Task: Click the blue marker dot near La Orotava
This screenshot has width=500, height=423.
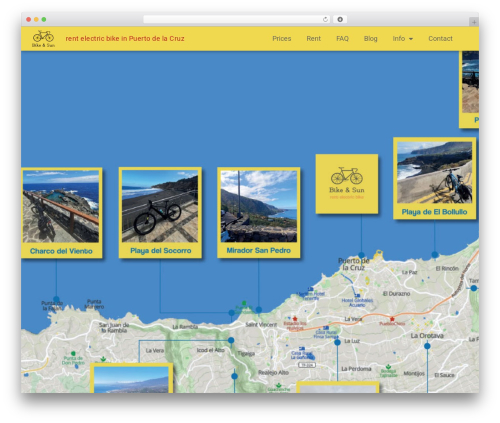Action: tap(427, 346)
